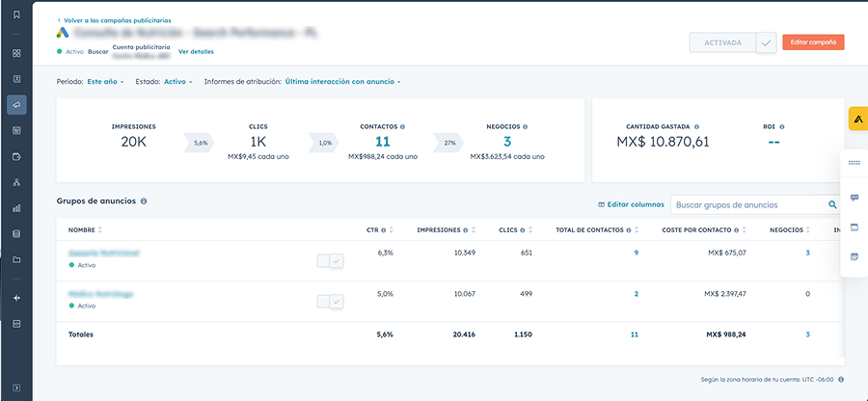The height and width of the screenshot is (401, 868).
Task: Open the 11 contacts link in CONTACTOS card
Action: pos(383,142)
